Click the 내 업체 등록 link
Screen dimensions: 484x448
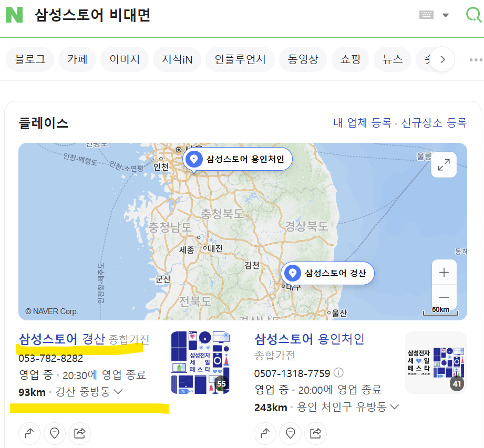pyautogui.click(x=362, y=123)
